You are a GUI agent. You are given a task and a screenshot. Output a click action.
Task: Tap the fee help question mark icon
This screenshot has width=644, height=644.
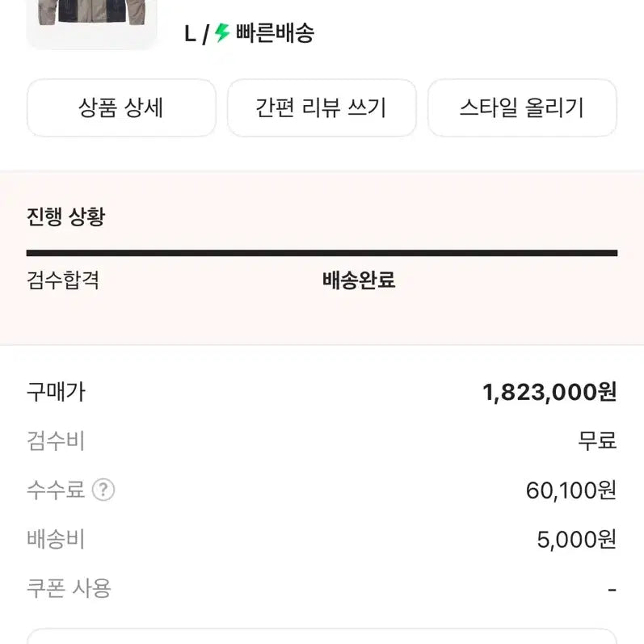[x=103, y=490]
